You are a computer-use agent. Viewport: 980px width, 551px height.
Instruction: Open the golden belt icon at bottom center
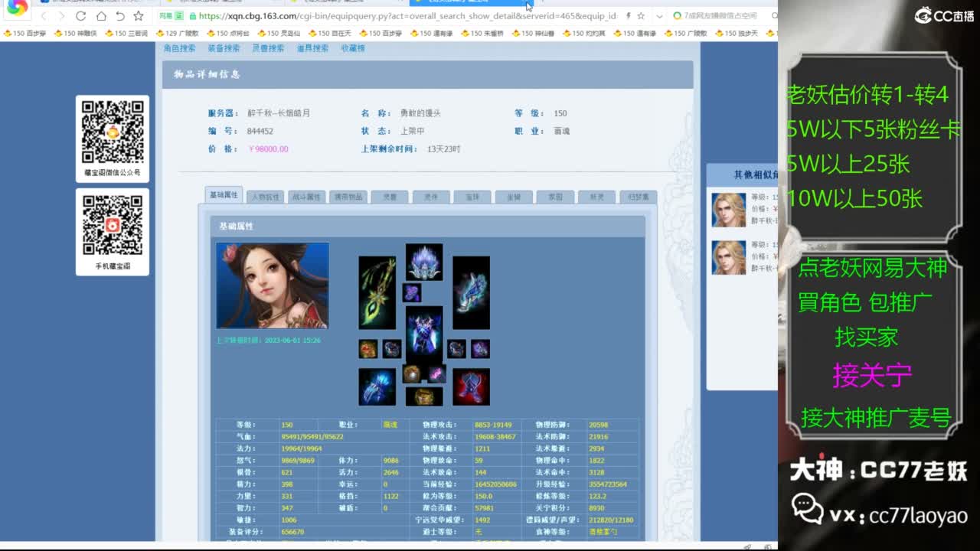[424, 396]
